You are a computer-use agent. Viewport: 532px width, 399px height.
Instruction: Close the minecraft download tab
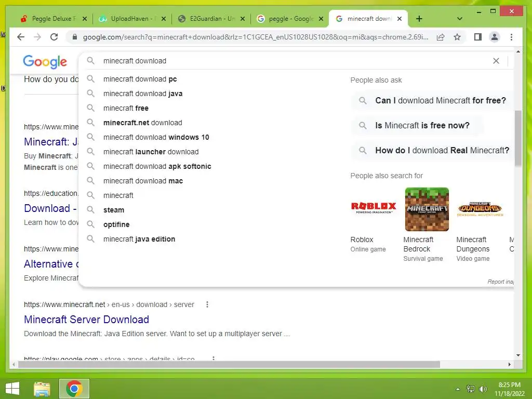tap(400, 19)
